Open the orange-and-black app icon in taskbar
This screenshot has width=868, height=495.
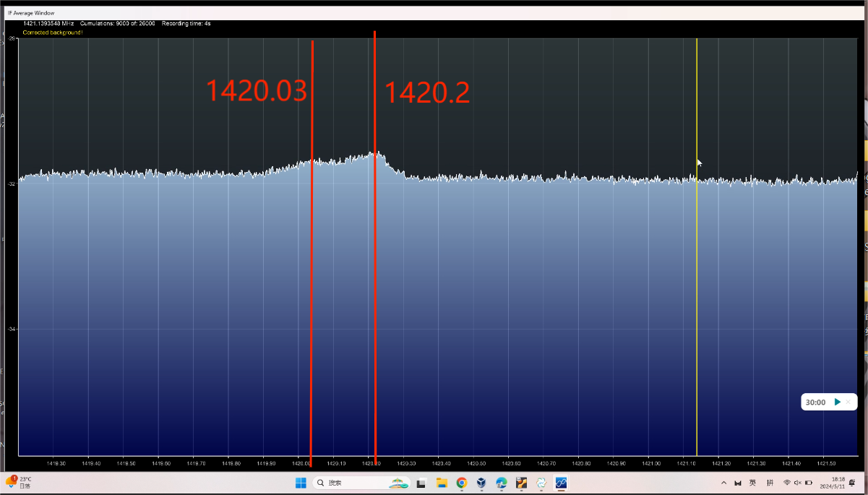click(x=521, y=483)
